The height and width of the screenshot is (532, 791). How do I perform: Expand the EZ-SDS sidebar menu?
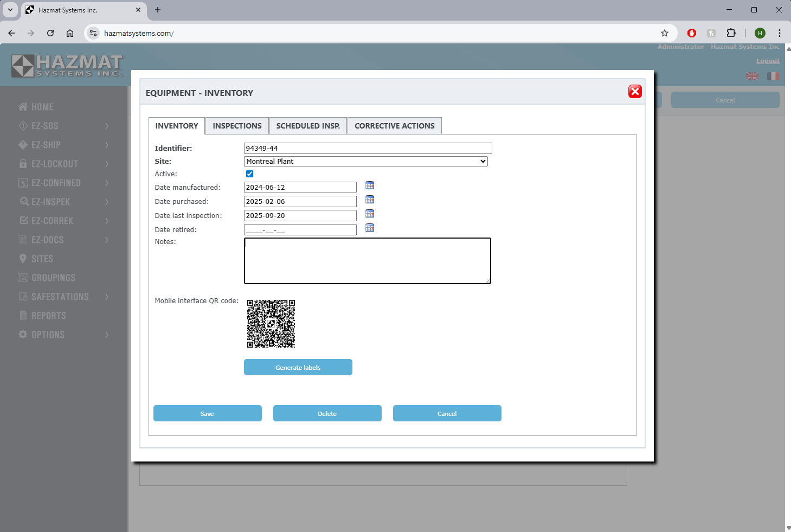pos(64,126)
